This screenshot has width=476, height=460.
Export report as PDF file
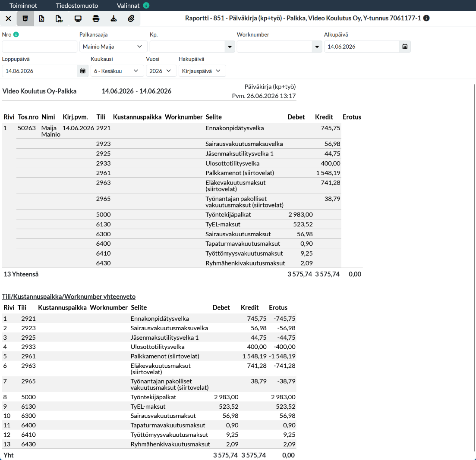click(x=59, y=19)
